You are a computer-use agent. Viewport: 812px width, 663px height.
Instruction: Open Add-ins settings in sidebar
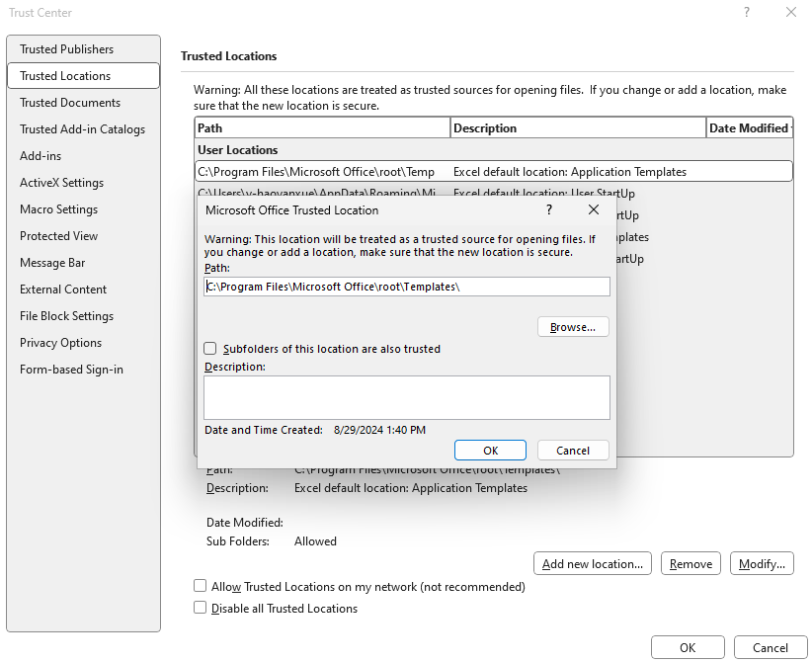point(83,156)
